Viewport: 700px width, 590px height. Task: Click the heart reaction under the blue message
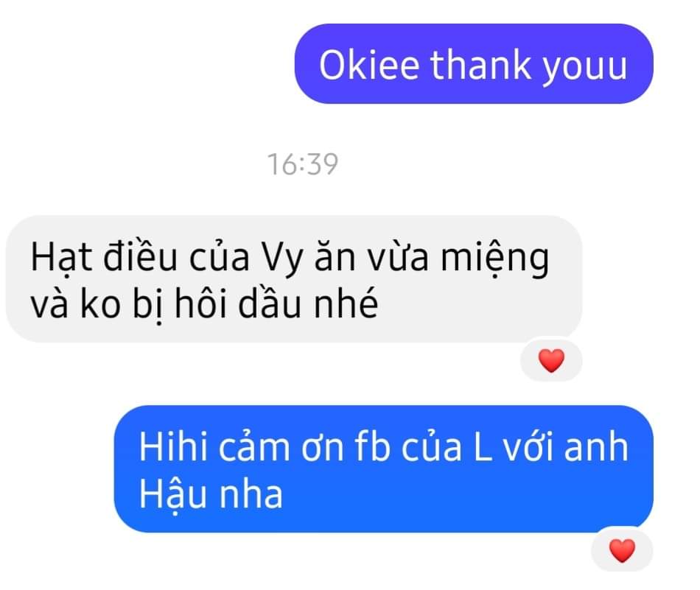[622, 550]
